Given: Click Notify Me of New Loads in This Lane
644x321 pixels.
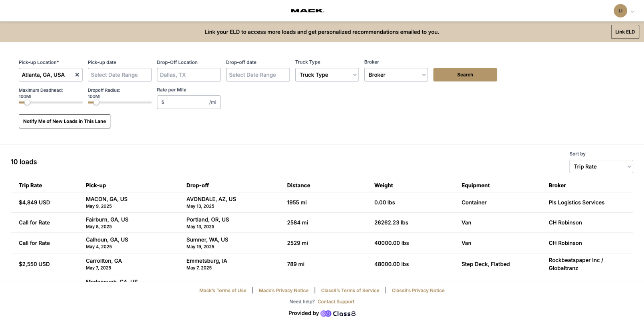Looking at the screenshot, I should (x=64, y=121).
